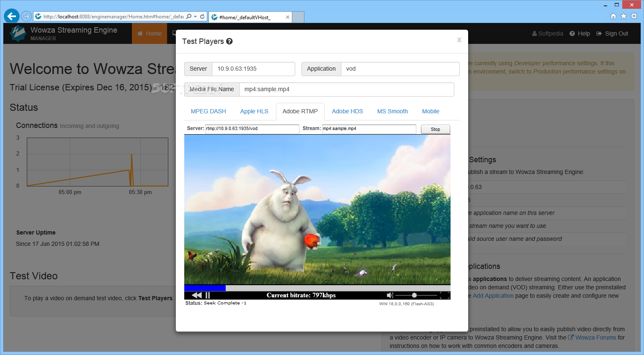Click the Test Video heading

coord(33,276)
